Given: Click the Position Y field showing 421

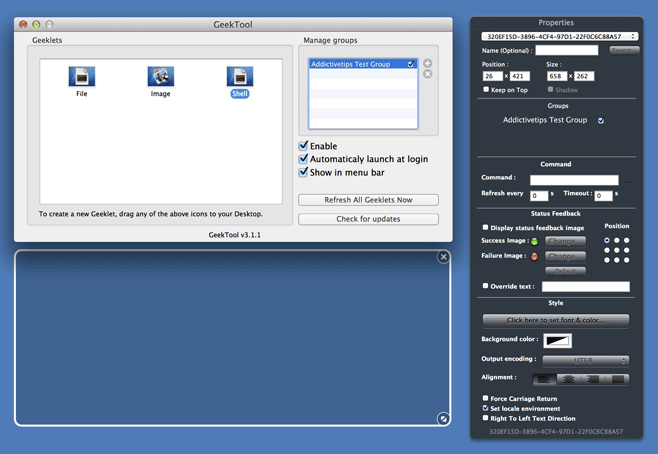Looking at the screenshot, I should point(520,76).
